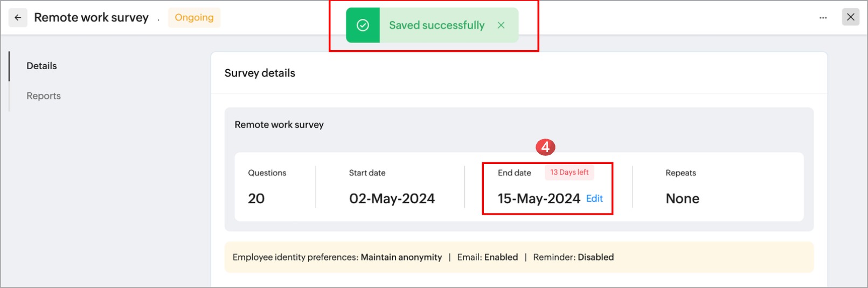The image size is (868, 288).
Task: Click the 'Email: Enabled' status text
Action: (x=487, y=257)
